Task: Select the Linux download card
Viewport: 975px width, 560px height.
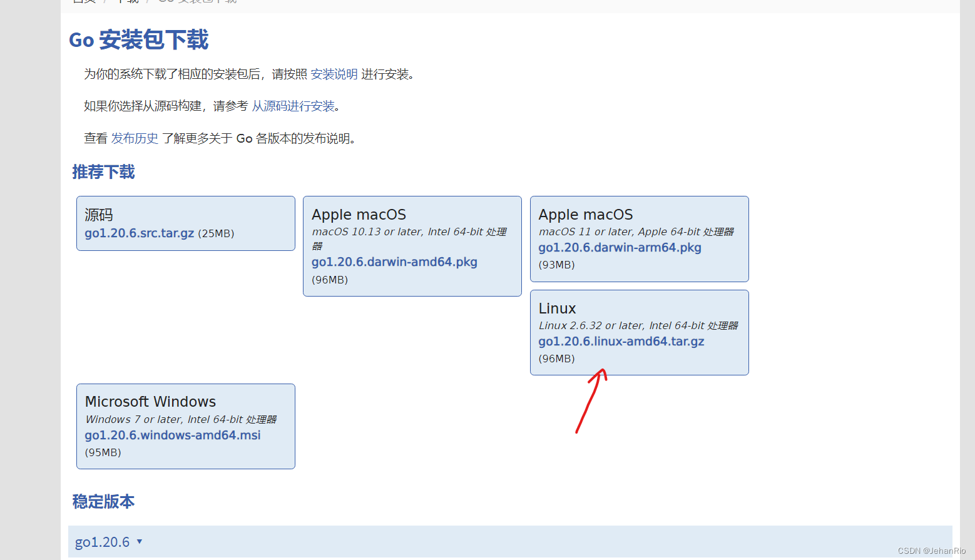Action: pos(639,332)
